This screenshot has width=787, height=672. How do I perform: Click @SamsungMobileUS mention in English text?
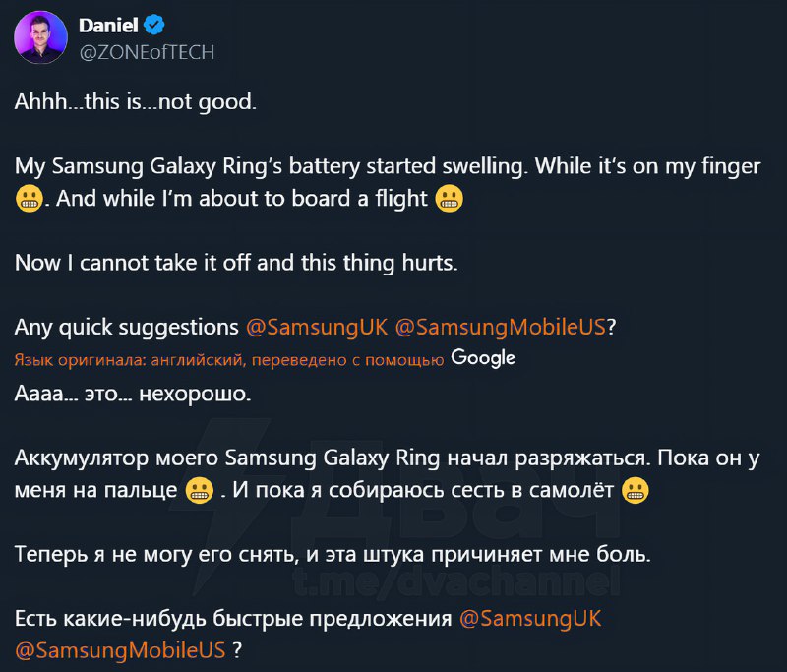tap(500, 327)
